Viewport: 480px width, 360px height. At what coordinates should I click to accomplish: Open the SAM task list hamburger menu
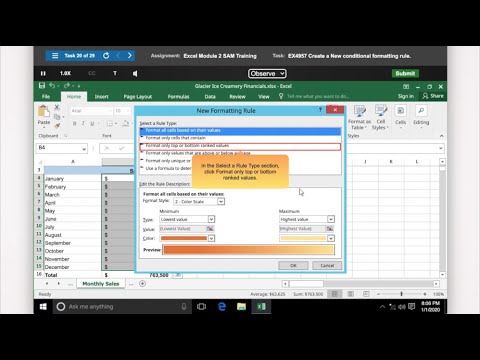point(55,56)
